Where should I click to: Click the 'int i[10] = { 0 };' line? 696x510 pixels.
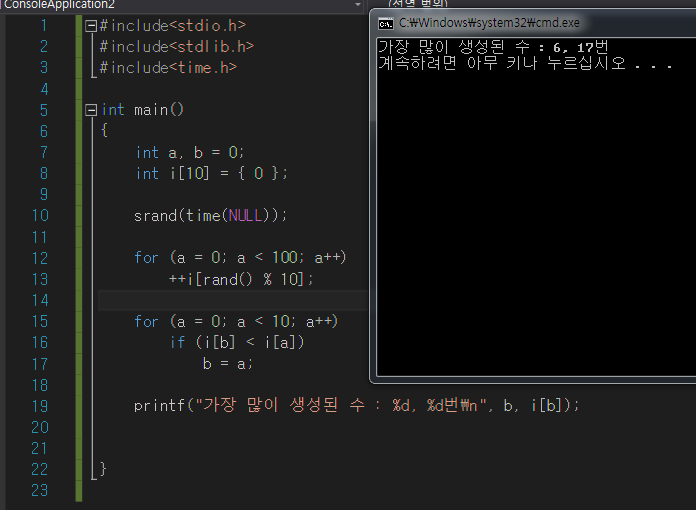click(x=212, y=173)
